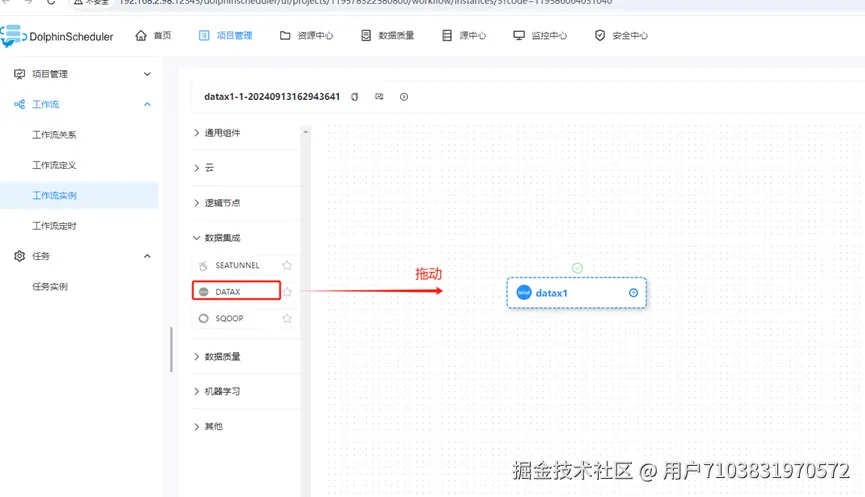Open 工作流定时 in the sidebar

click(x=54, y=226)
